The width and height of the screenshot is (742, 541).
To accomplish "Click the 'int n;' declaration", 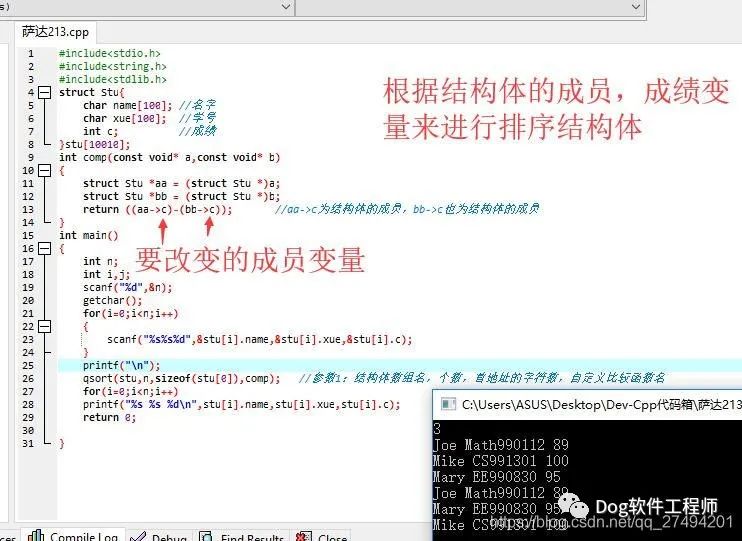I will 100,262.
